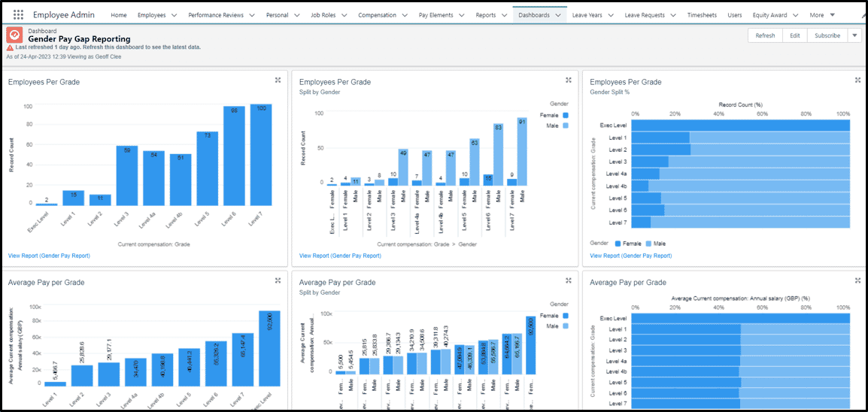Open the Employees tab dropdown chevron

tap(174, 15)
